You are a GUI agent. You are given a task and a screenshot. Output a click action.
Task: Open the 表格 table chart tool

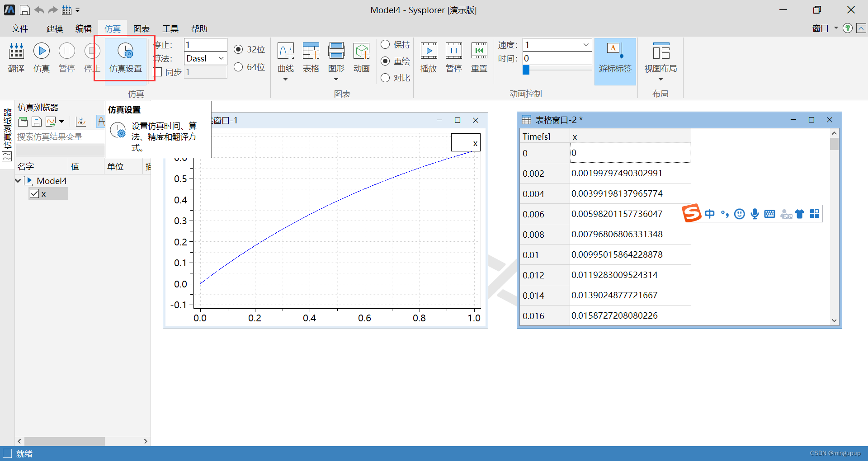(x=311, y=58)
